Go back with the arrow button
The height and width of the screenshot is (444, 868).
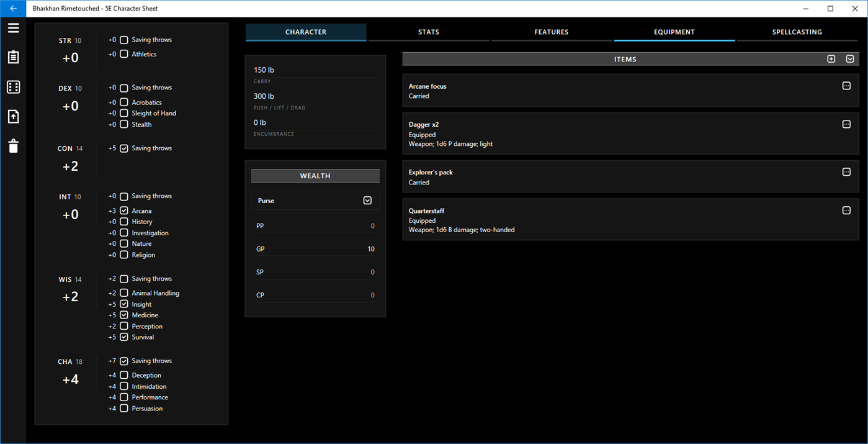point(13,9)
